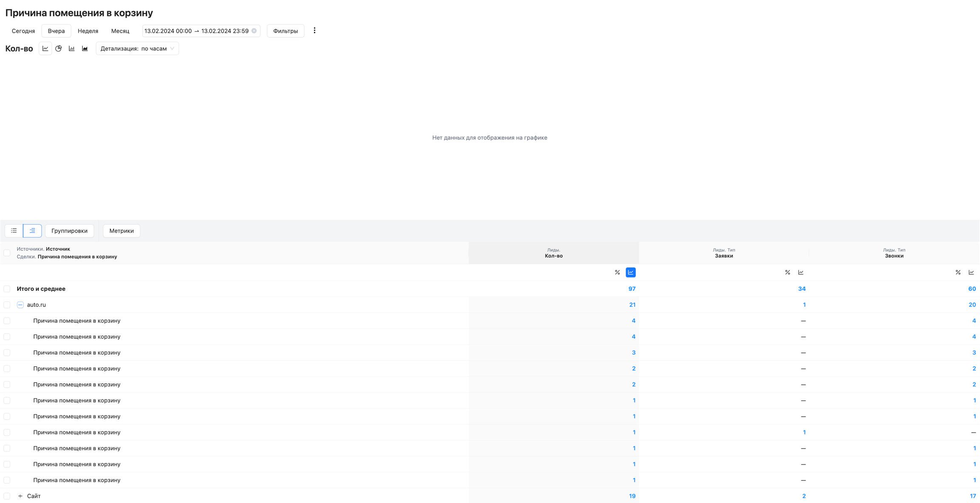Show percent for Заявки column

click(x=787, y=272)
